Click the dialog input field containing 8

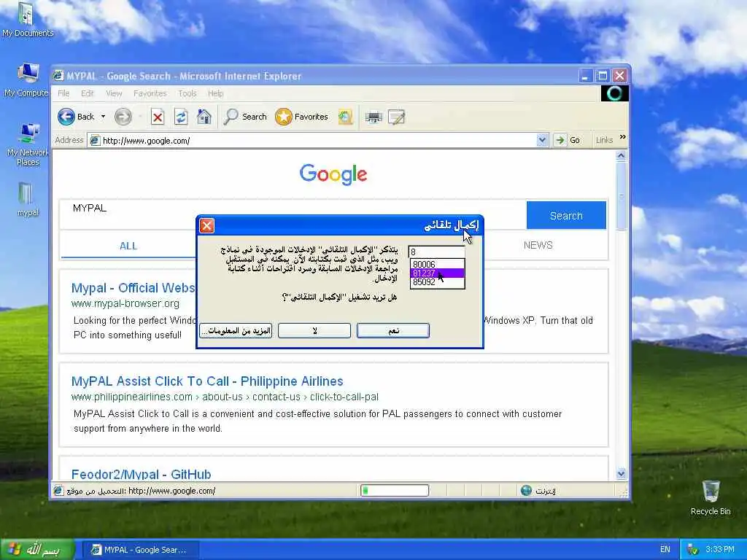pos(436,252)
